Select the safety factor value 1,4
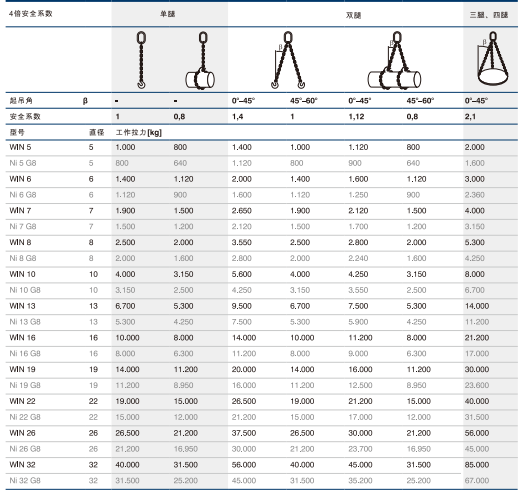This screenshot has height=490, width=519. [x=237, y=117]
